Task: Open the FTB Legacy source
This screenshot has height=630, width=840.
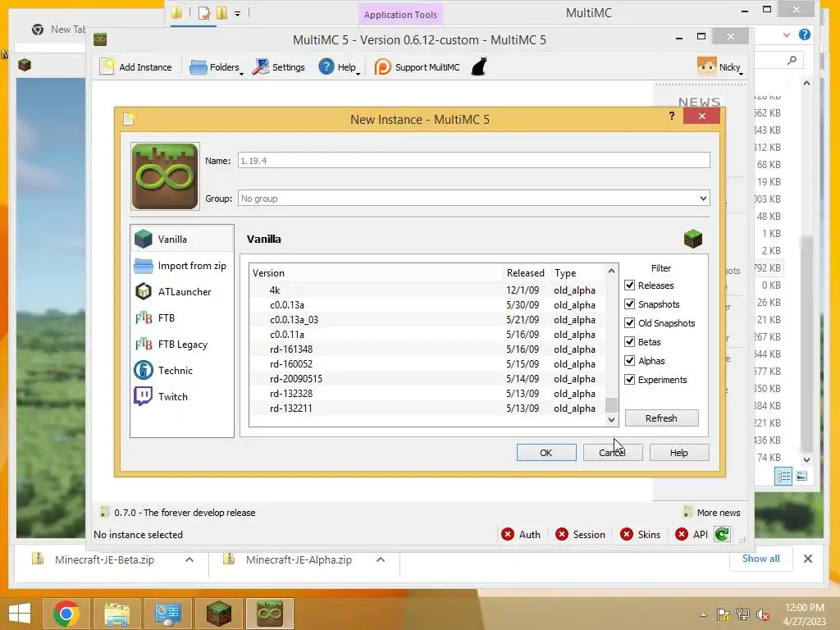Action: coord(181,344)
